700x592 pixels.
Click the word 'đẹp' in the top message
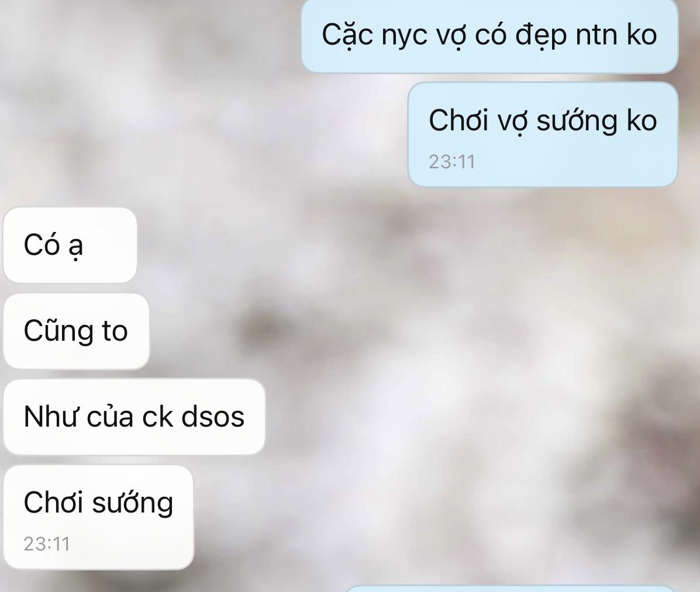click(x=541, y=36)
